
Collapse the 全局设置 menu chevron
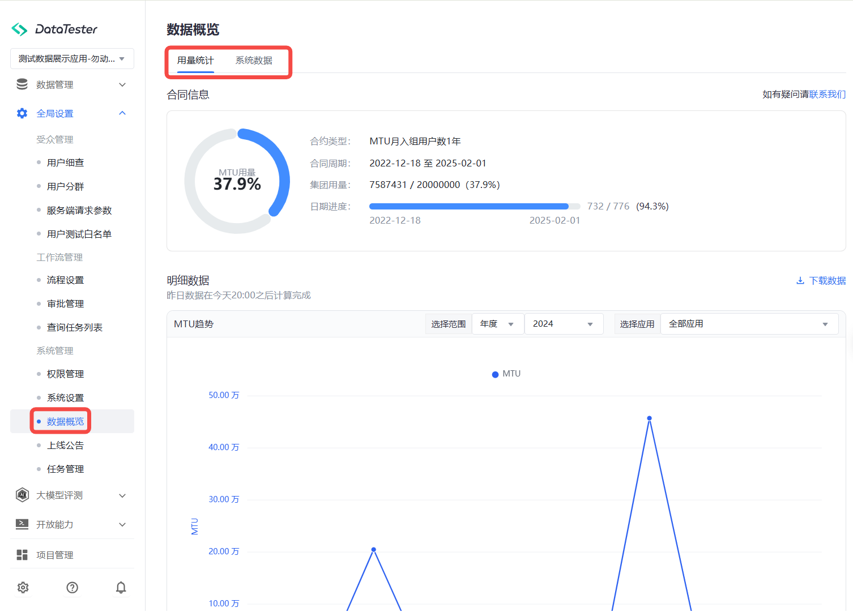point(122,113)
